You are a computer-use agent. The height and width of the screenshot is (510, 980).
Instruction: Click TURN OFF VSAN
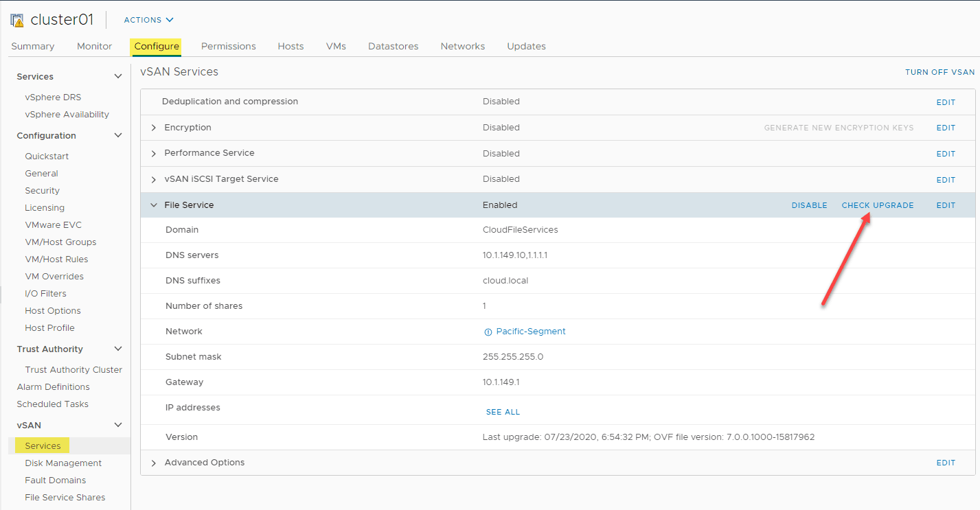[x=939, y=71]
